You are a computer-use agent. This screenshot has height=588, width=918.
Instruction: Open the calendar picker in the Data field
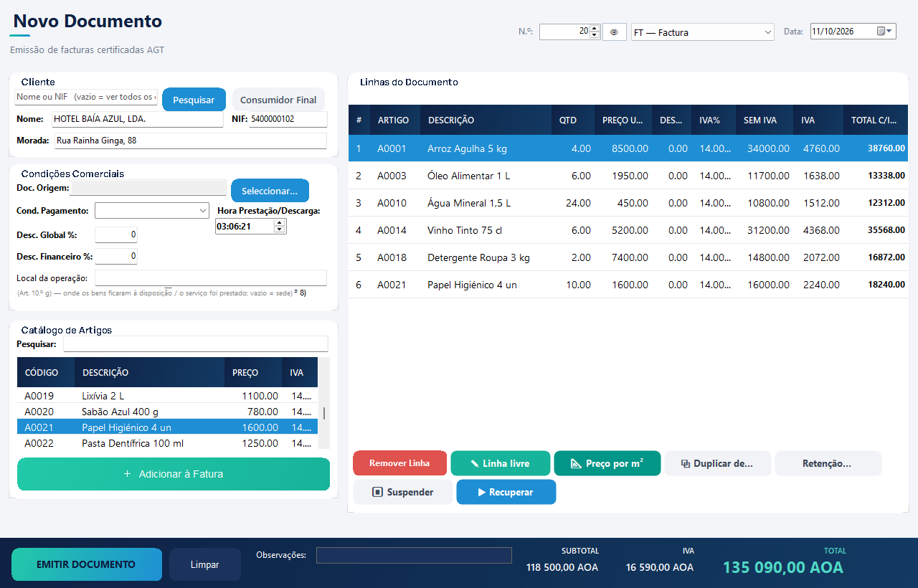pos(884,32)
